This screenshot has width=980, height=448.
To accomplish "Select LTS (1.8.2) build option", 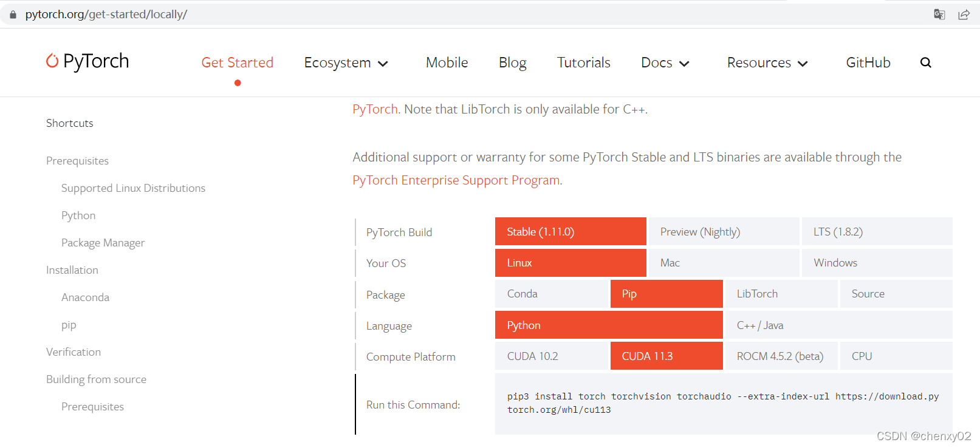I will point(877,231).
